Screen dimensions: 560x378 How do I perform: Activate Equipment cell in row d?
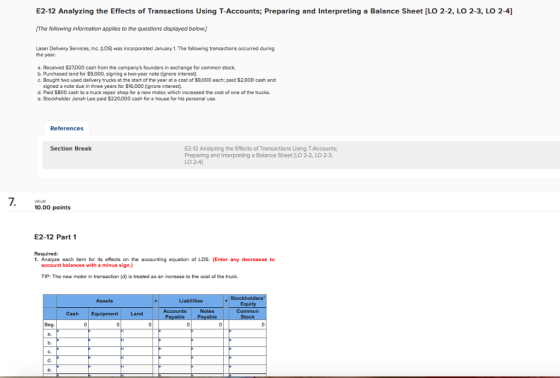105,360
